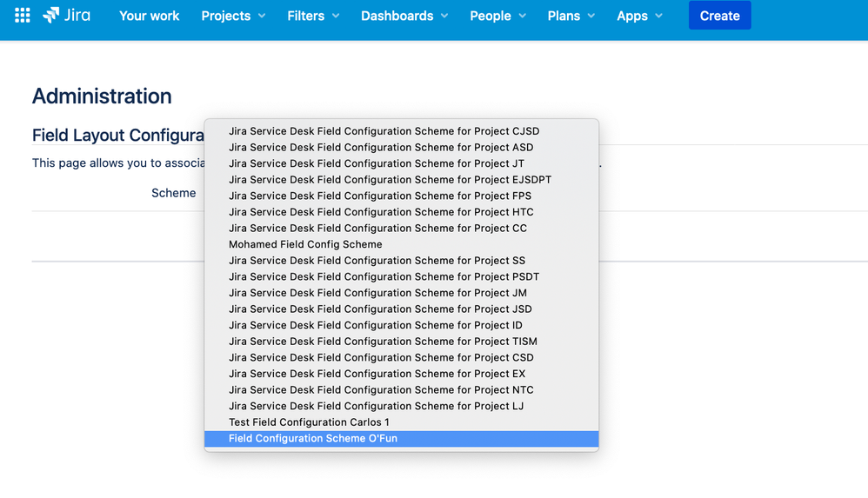
Task: Select scheme for Project FPS
Action: click(x=401, y=196)
